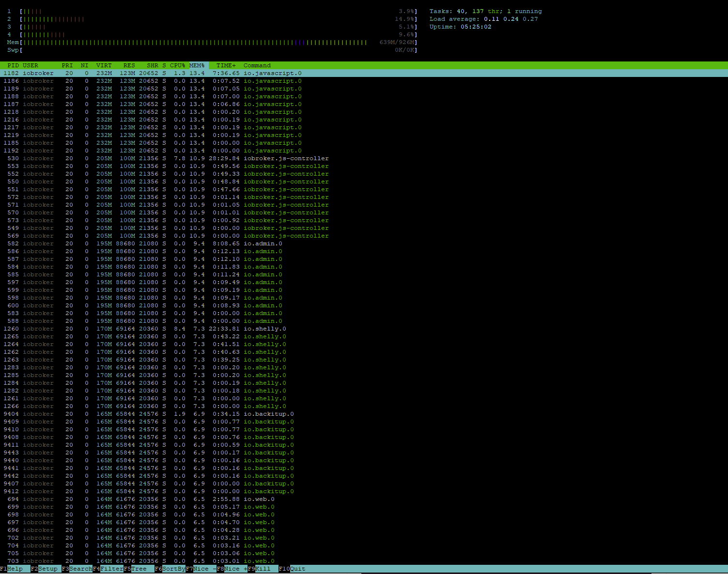Screen dimensions: 728x574
Task: Quit htop with the F10 Quit button
Action: 292,569
